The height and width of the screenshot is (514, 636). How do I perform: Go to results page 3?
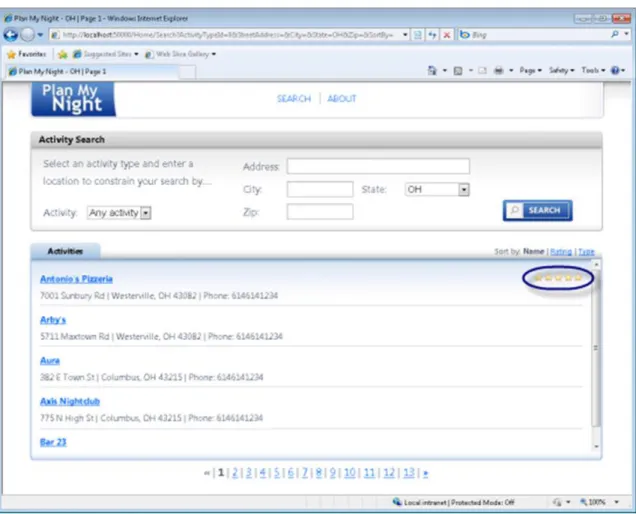click(249, 473)
